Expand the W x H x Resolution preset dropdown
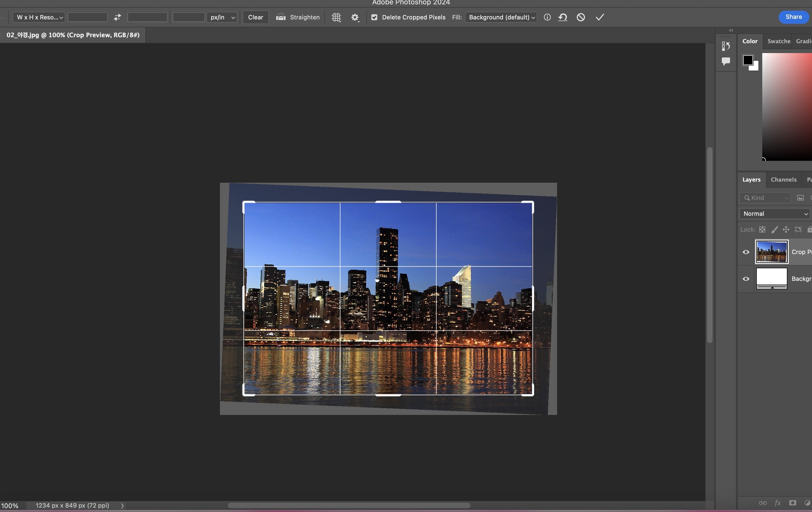Screen dimensions: 812x512 click(x=39, y=17)
